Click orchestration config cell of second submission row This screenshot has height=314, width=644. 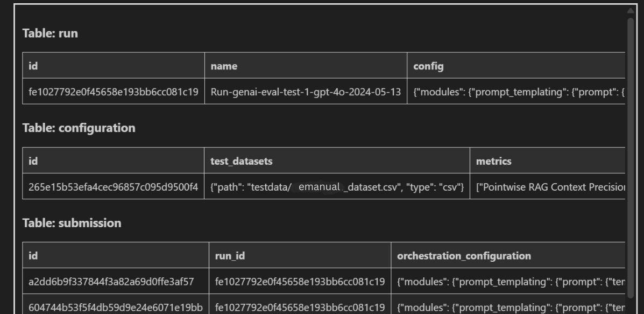point(508,304)
